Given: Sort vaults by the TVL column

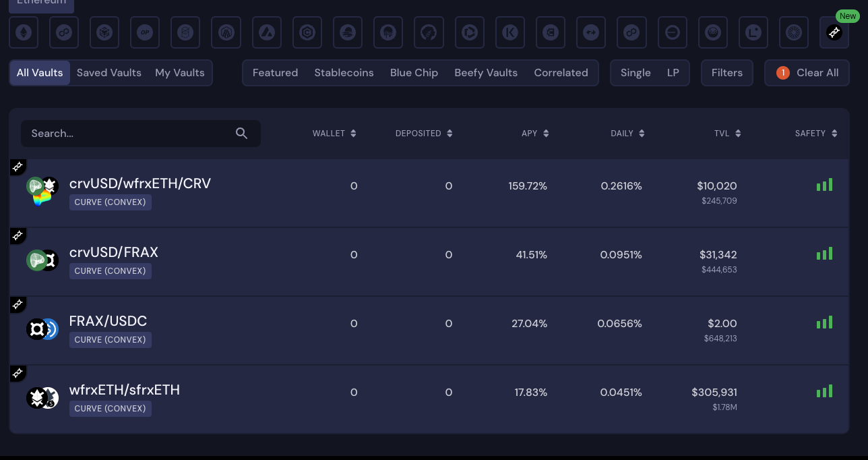Looking at the screenshot, I should click(x=727, y=134).
